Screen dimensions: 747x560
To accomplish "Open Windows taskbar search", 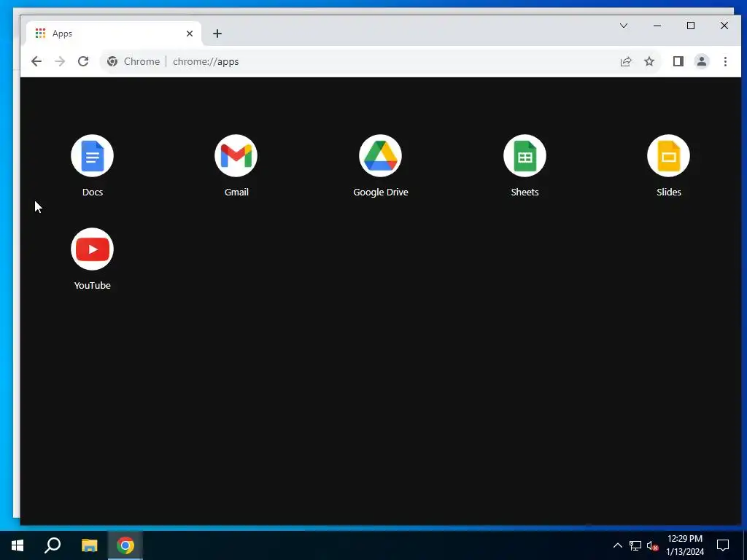I will (x=53, y=545).
